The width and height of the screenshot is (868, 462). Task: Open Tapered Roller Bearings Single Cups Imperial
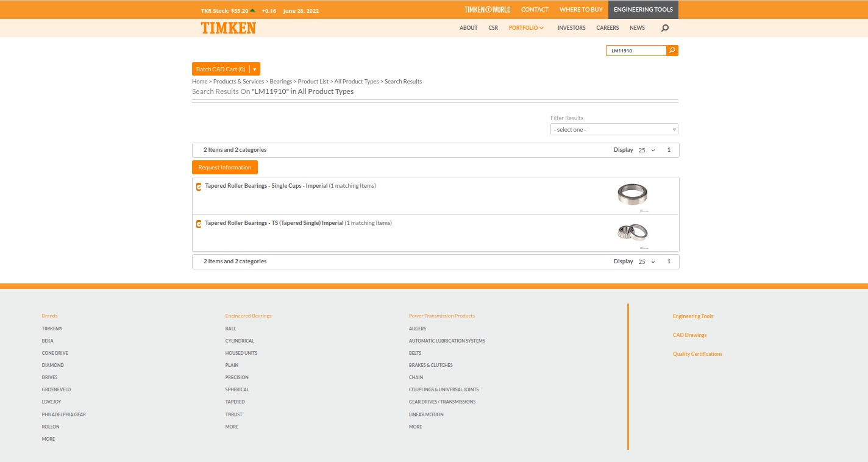point(266,186)
